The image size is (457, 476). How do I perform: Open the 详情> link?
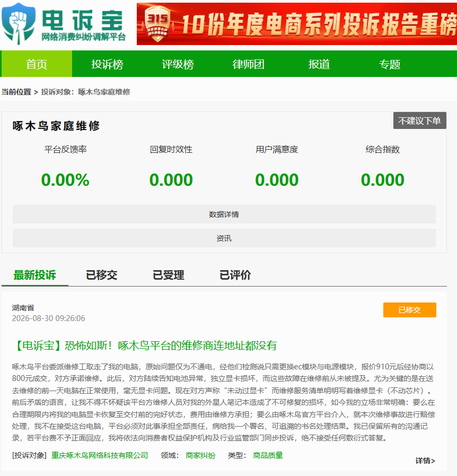(426, 461)
